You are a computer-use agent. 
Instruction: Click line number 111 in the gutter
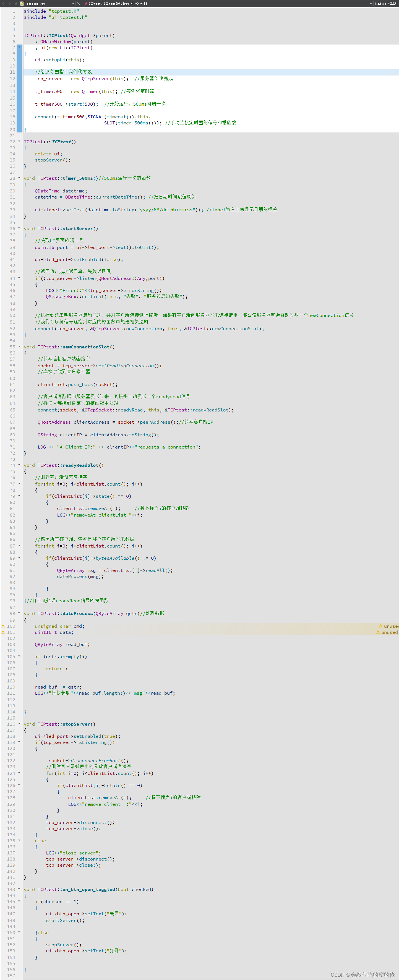(x=11, y=693)
